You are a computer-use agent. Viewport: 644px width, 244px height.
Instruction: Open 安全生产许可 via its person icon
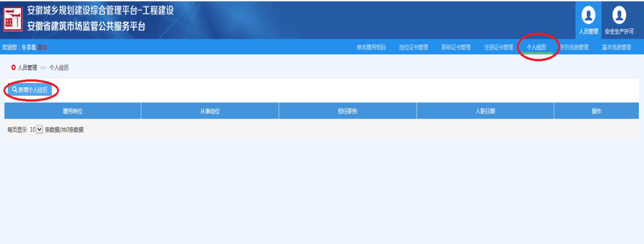coord(619,15)
